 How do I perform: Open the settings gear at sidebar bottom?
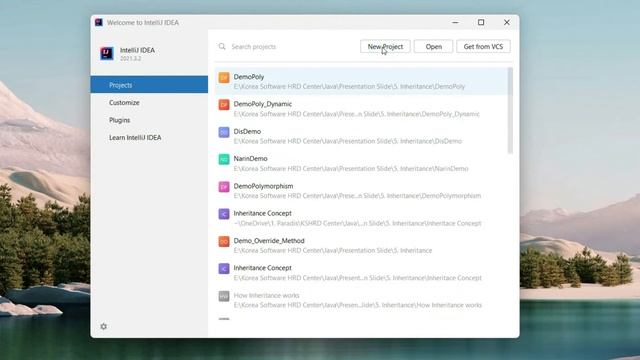(x=104, y=327)
